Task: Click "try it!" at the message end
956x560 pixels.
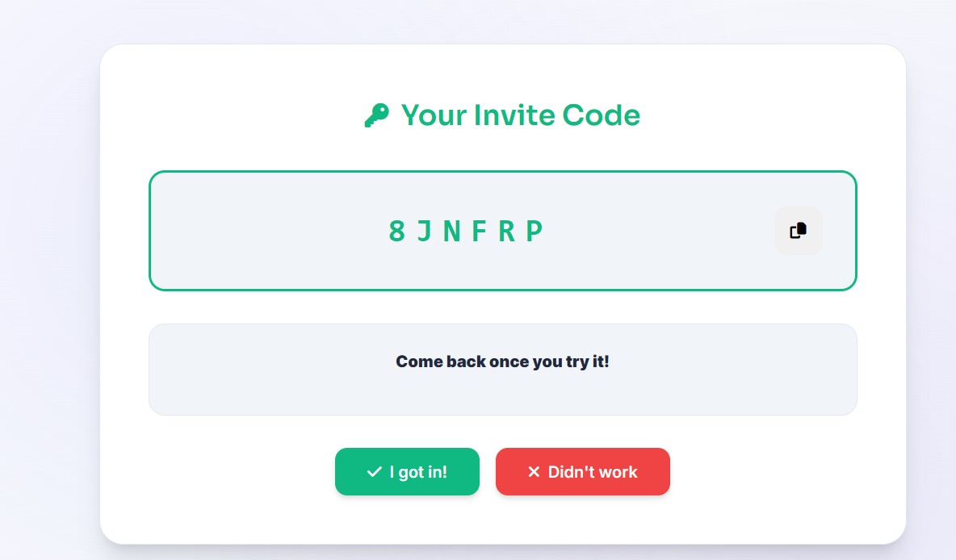Action: 587,361
